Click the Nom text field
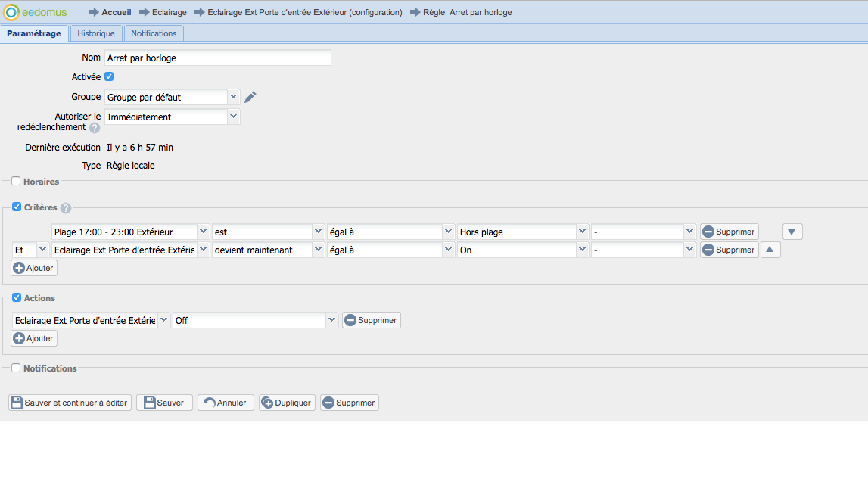 (218, 58)
